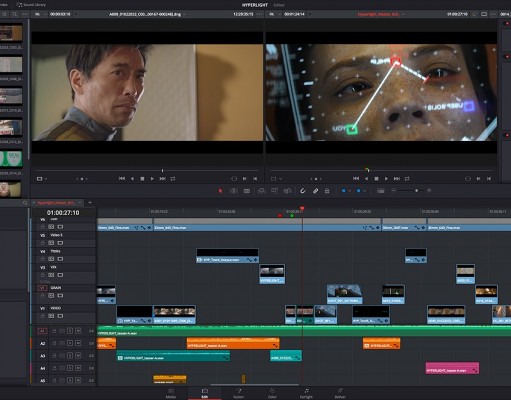Disable the GRAIN video track
Viewport: 511px width, 400px height.
click(60, 296)
